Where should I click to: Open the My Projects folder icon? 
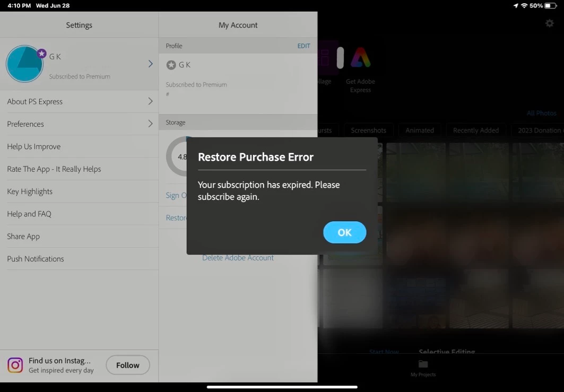pyautogui.click(x=423, y=364)
